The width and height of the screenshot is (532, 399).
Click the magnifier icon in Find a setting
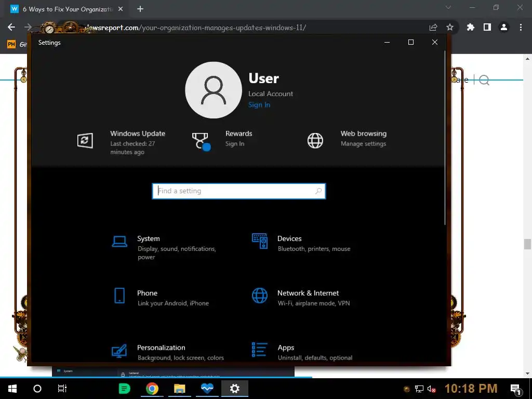[x=318, y=191]
